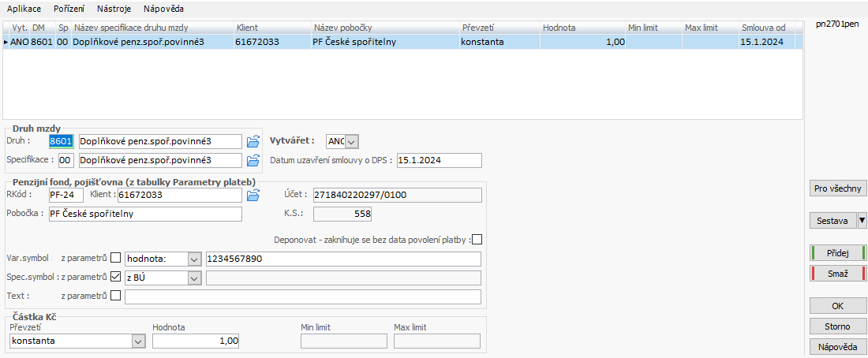Uncheck Spec.symbol z parametrů checkbox
The height and width of the screenshot is (358, 868).
[x=116, y=277]
